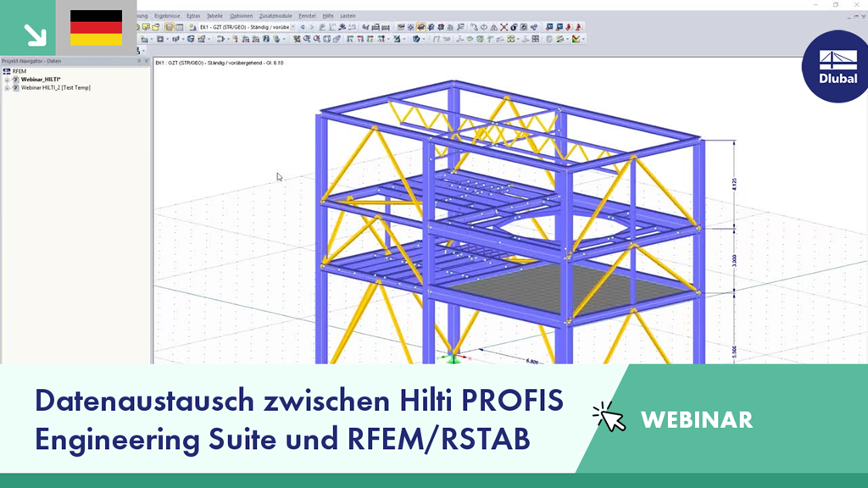Toggle the Project Navigator panel button

point(169,27)
